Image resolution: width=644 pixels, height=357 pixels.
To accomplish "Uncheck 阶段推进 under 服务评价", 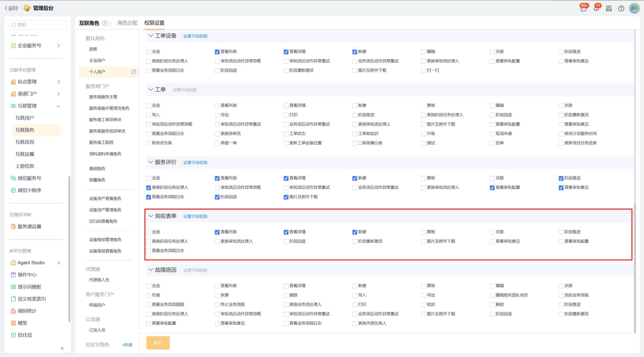I will point(561,178).
